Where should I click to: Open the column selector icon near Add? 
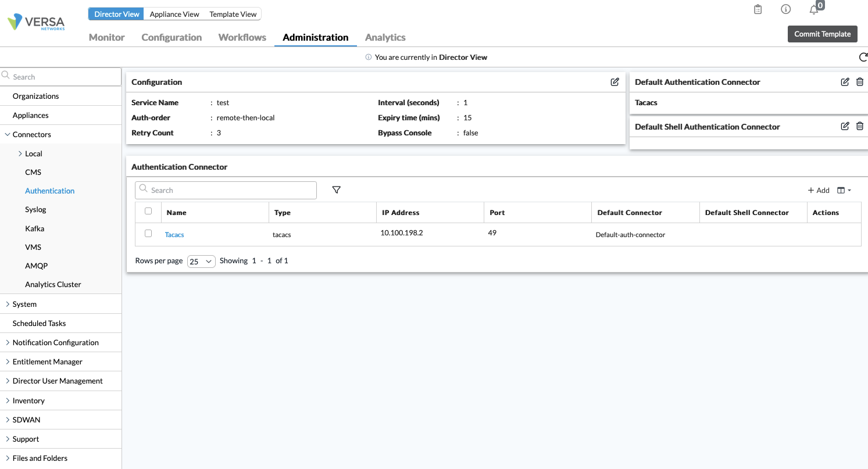coord(842,190)
